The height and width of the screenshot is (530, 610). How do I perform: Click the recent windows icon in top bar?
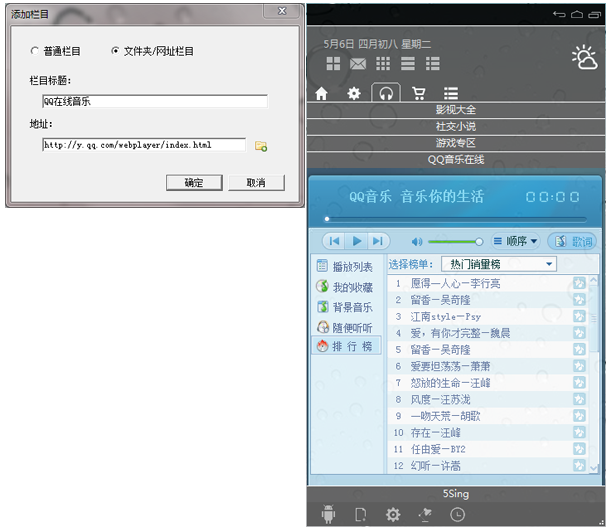tap(594, 14)
